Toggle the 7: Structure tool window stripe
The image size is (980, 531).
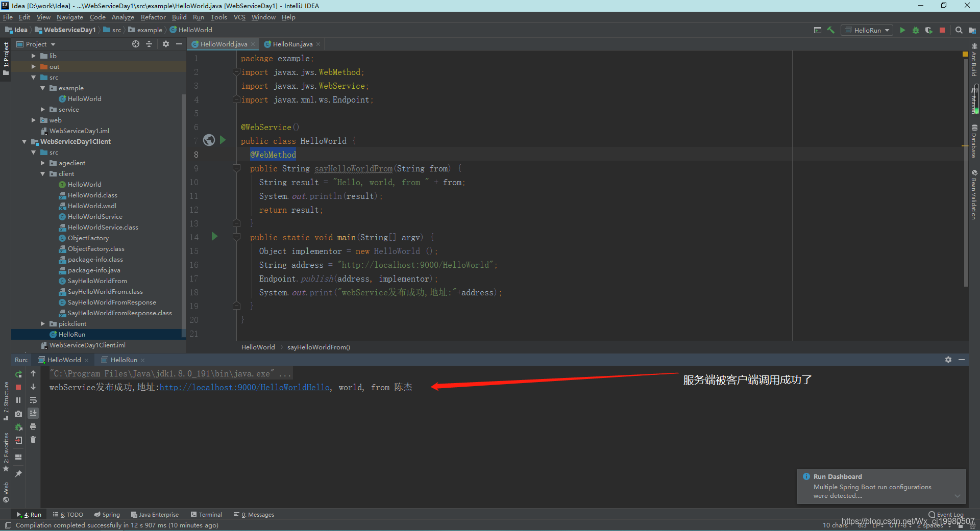click(x=6, y=401)
